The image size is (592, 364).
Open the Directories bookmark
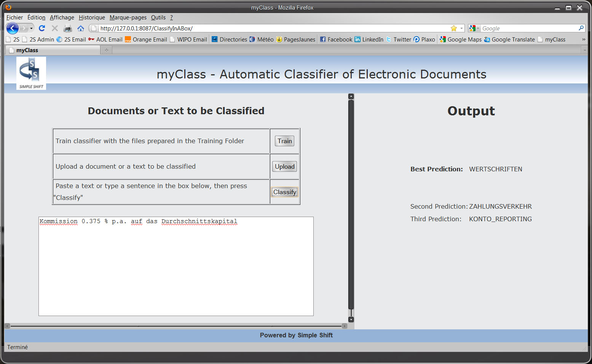[x=230, y=40]
